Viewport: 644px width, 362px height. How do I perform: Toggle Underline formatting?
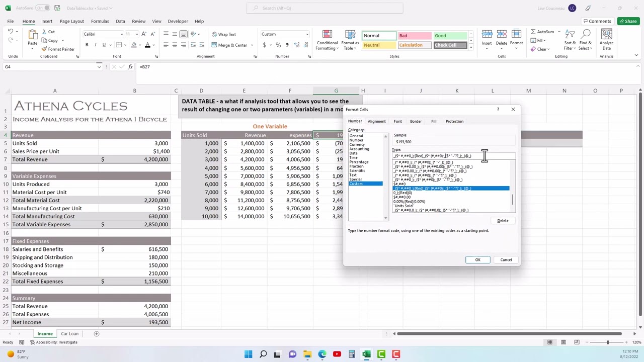(x=104, y=45)
